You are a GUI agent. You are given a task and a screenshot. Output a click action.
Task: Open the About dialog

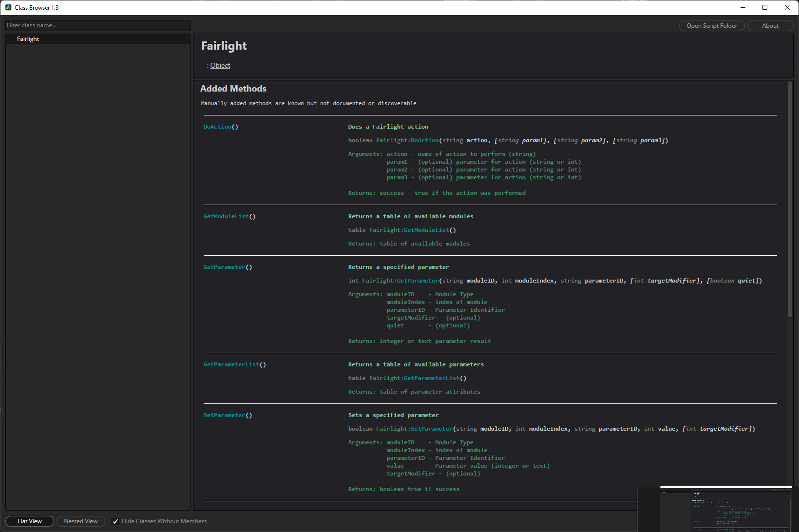(770, 26)
